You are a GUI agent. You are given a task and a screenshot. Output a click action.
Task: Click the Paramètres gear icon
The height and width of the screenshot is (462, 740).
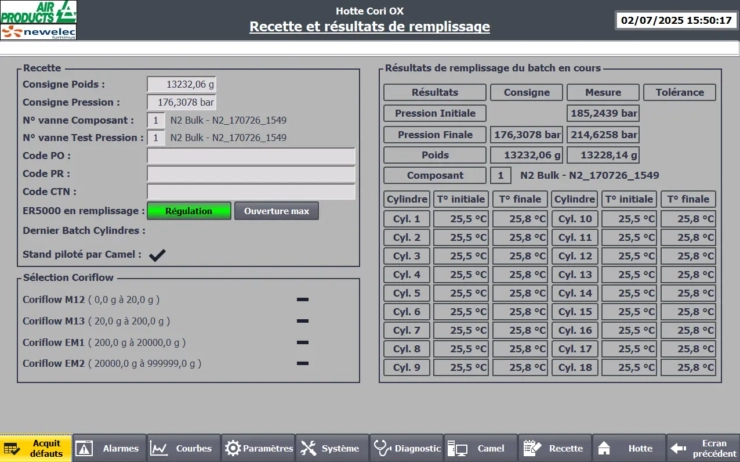coord(233,448)
